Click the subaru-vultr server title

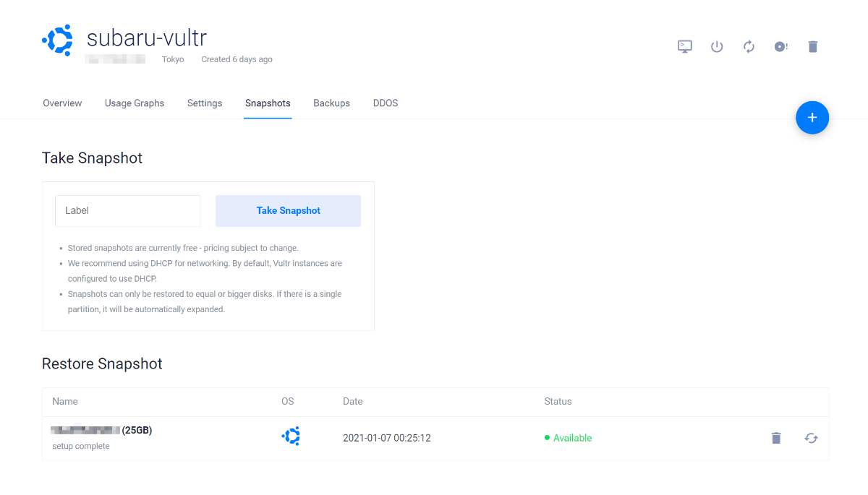pyautogui.click(x=147, y=37)
